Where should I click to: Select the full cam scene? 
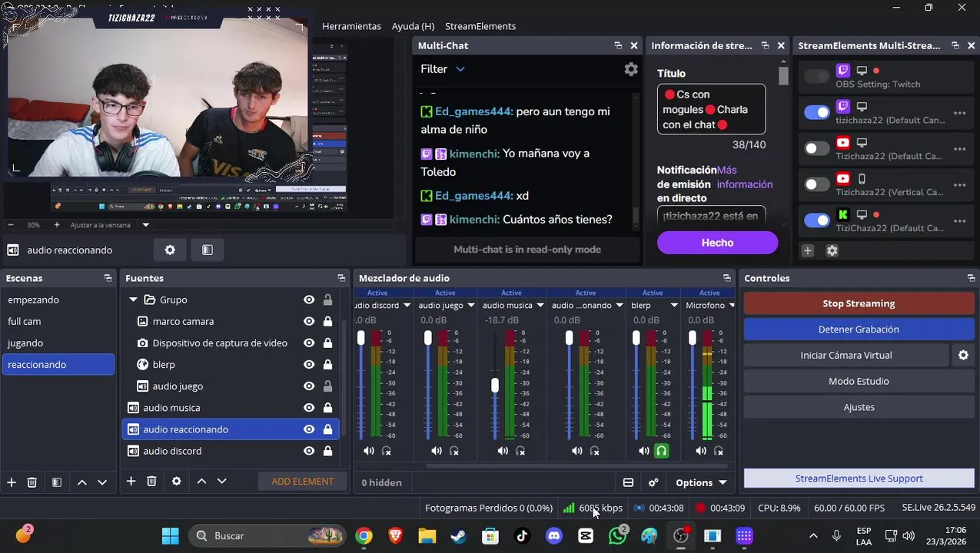[58, 321]
